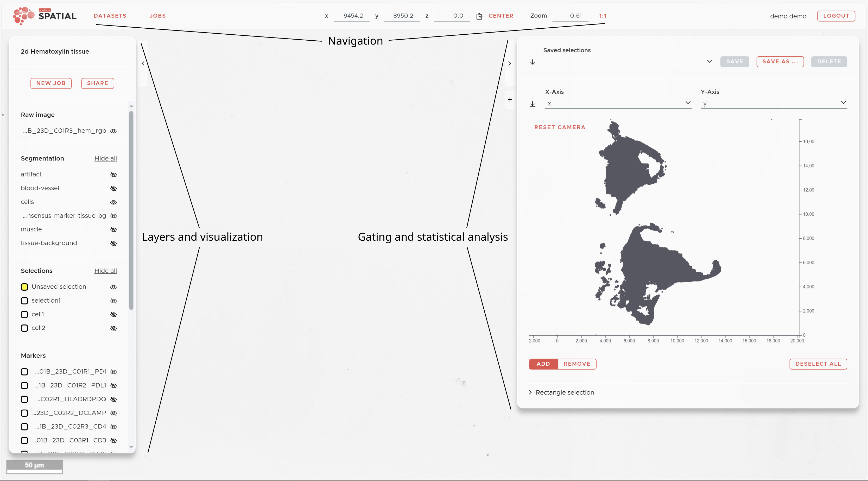Image resolution: width=868 pixels, height=481 pixels.
Task: Open the Saved selections dropdown
Action: click(709, 61)
